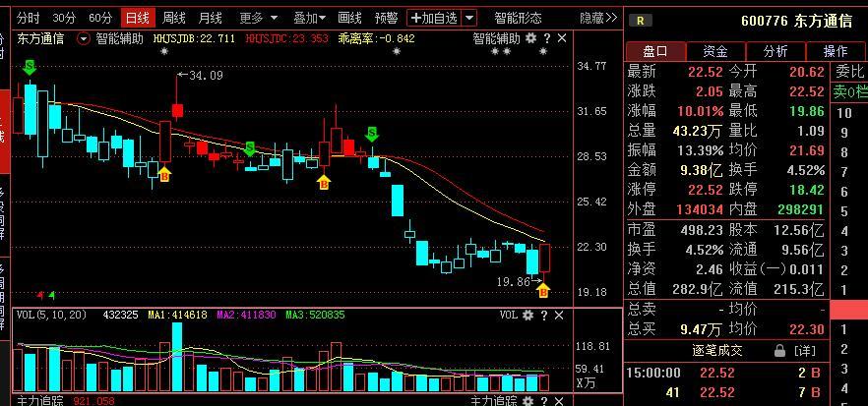Click the B buy signal mid-chart
The width and height of the screenshot is (868, 406).
(x=325, y=182)
